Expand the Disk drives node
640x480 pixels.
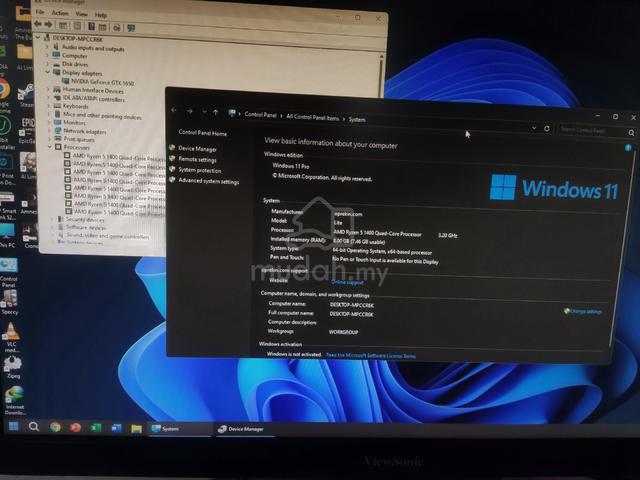click(x=48, y=63)
